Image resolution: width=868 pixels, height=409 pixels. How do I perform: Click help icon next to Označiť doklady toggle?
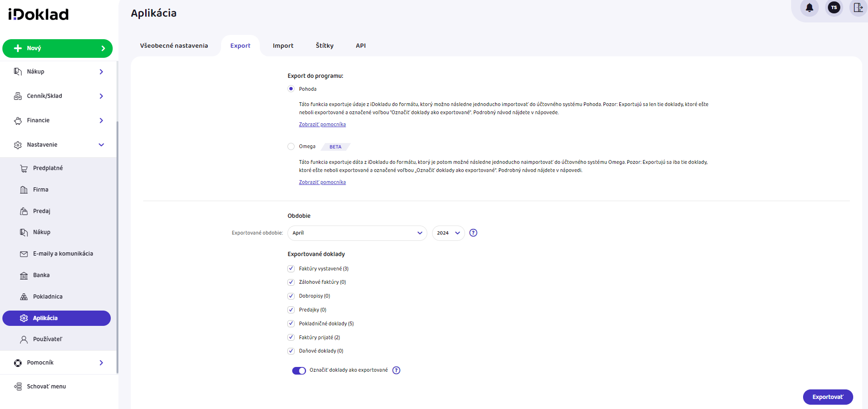(x=396, y=370)
